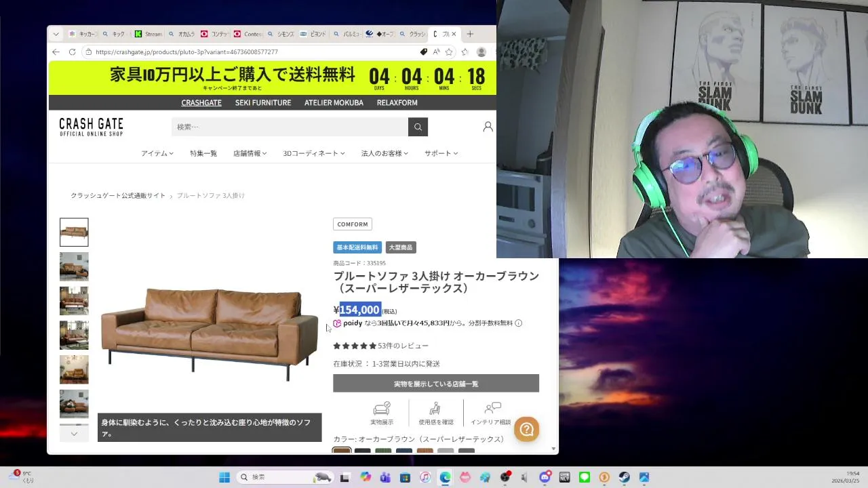Open Microsoft Store on the taskbar
The width and height of the screenshot is (868, 488).
pos(405,477)
